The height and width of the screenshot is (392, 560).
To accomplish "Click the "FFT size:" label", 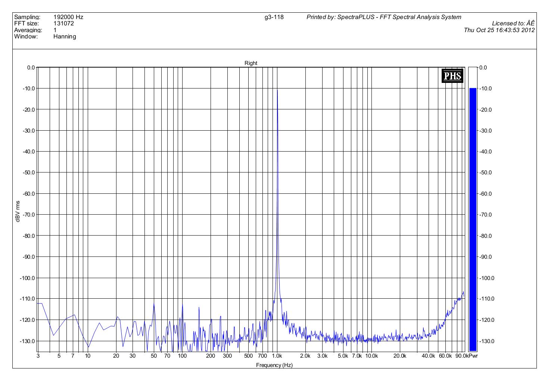I will (x=27, y=24).
